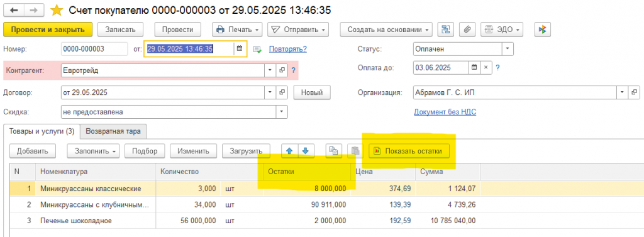644x237 pixels.
Task: Click the Остатки column header
Action: point(306,172)
